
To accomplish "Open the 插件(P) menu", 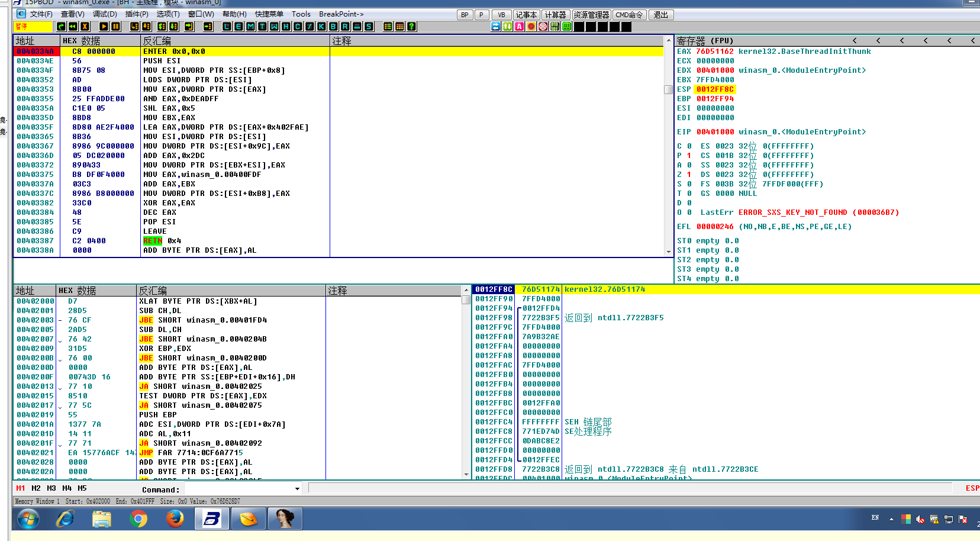I will tap(137, 14).
